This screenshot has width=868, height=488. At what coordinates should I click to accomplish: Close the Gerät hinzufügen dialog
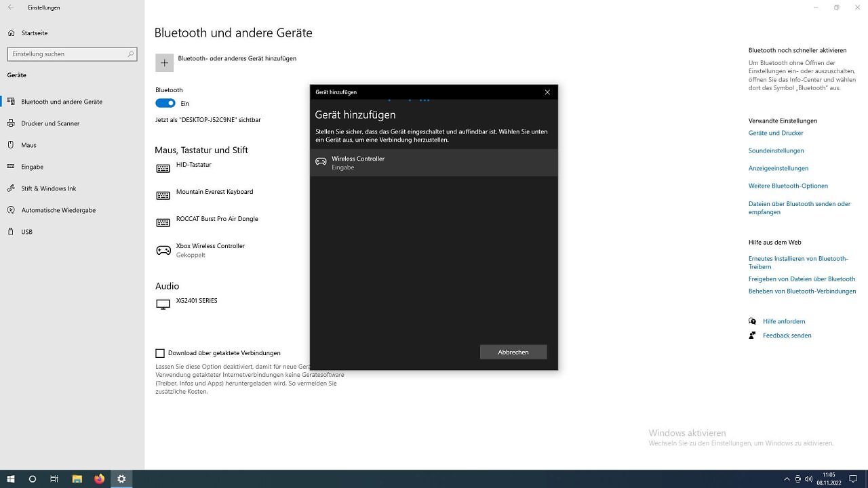click(x=547, y=92)
